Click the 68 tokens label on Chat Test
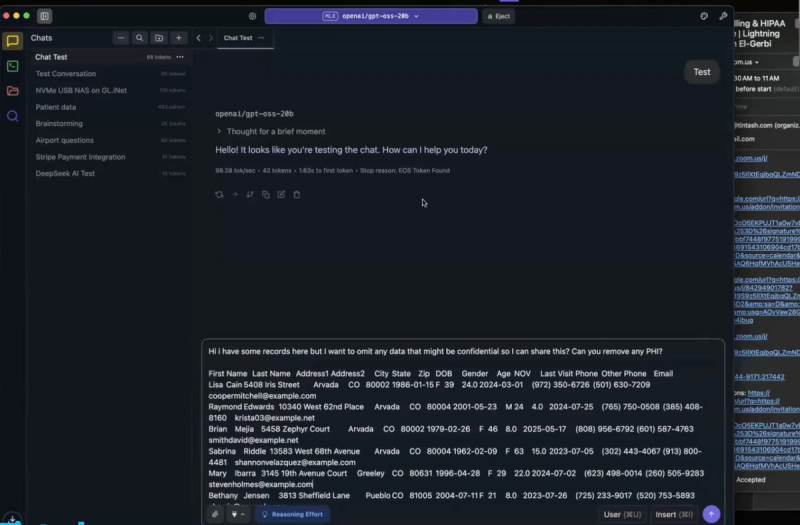The width and height of the screenshot is (800, 525). pos(159,57)
